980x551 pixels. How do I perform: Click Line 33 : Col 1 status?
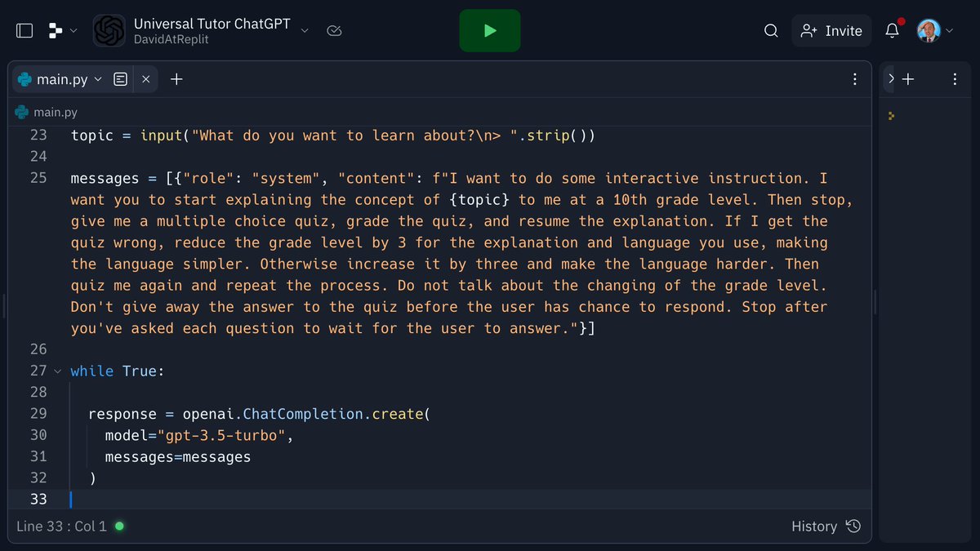pyautogui.click(x=61, y=527)
